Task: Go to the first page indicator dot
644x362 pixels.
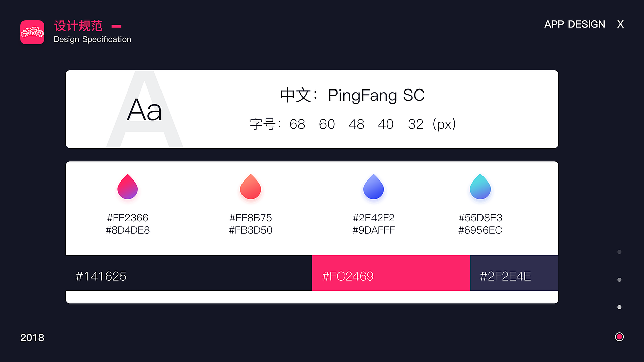Action: coord(619,252)
